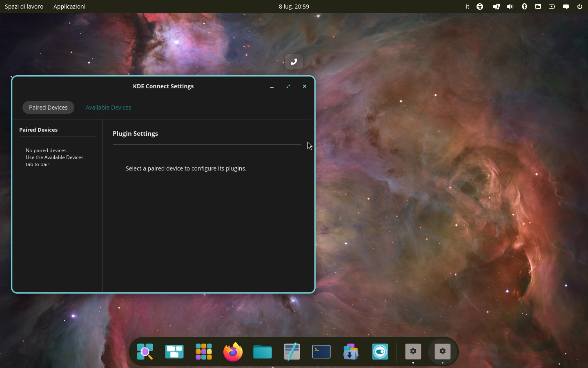The width and height of the screenshot is (588, 368).
Task: Open the power session icon
Action: pos(580,7)
